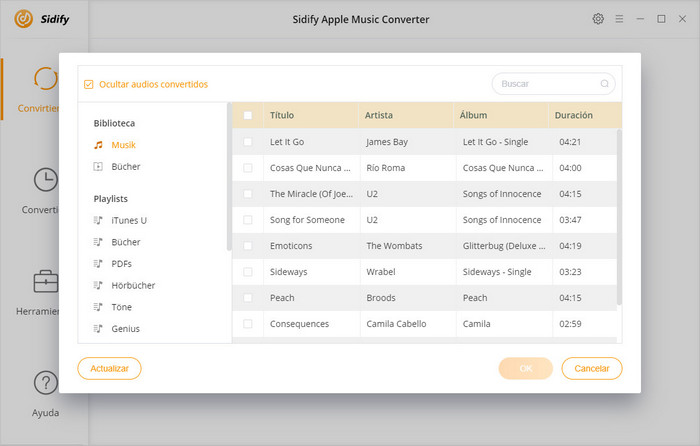Check the Let It Go row

pyautogui.click(x=248, y=142)
